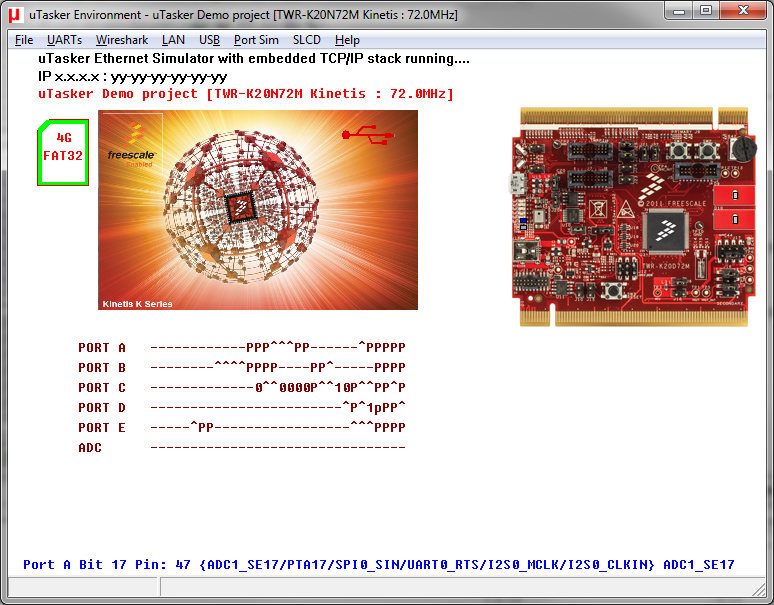Close the uTasker Environment window
Image resolution: width=774 pixels, height=605 pixels.
743,11
